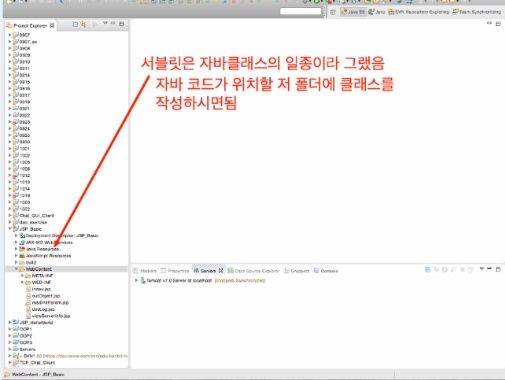Collapse the WebContent folder

coord(16,269)
